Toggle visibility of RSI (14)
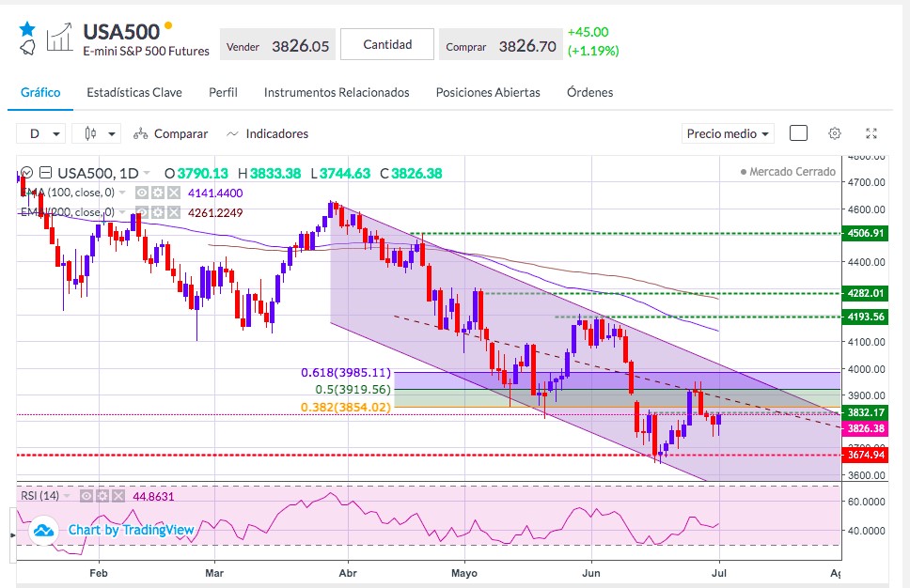The width and height of the screenshot is (910, 588). pyautogui.click(x=86, y=496)
